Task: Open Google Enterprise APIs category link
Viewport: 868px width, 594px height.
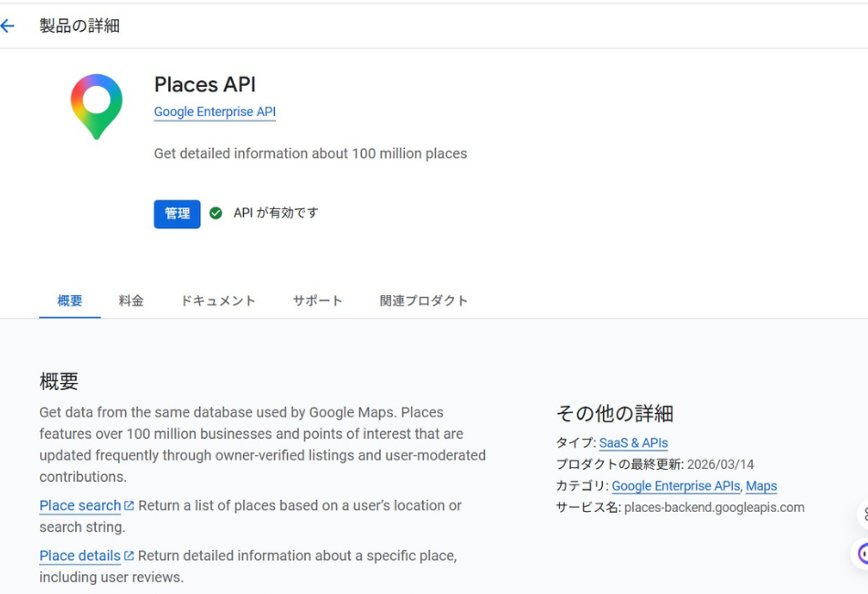Action: click(675, 486)
